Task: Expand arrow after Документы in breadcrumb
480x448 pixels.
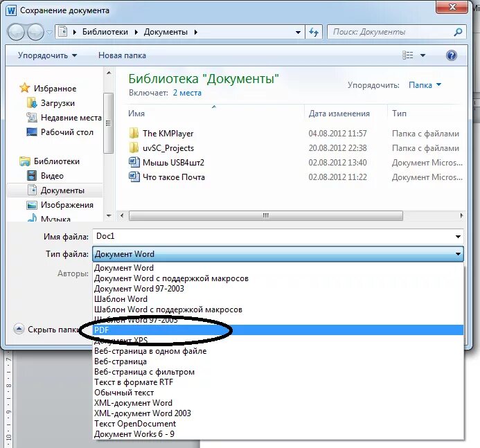Action: [196, 32]
